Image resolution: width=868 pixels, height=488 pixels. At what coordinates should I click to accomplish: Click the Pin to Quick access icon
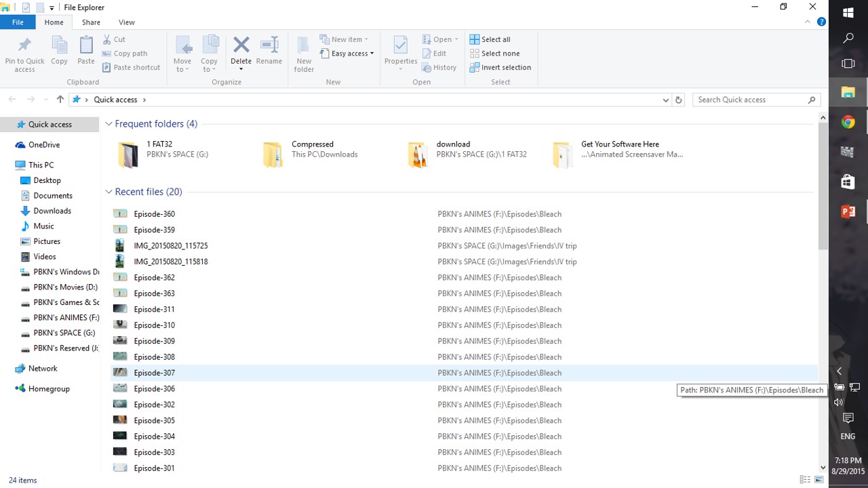(x=24, y=46)
